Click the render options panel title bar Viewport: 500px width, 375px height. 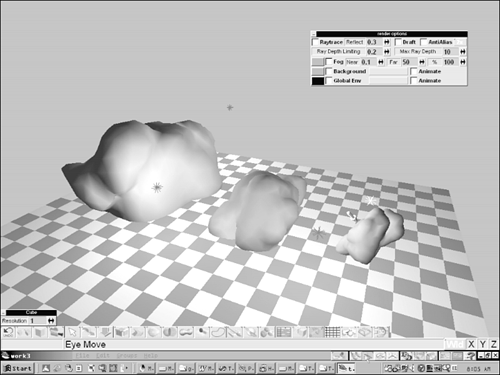392,34
